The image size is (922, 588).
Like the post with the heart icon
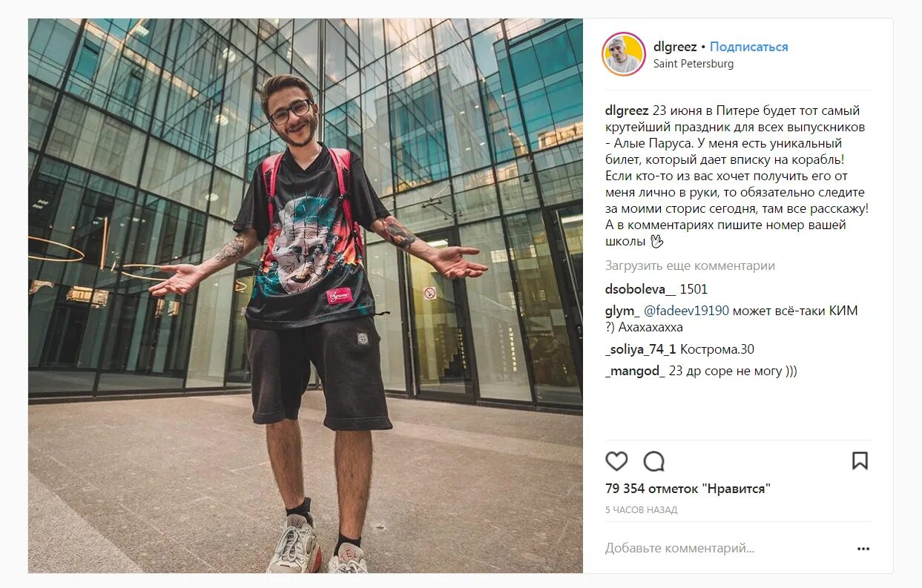click(616, 461)
